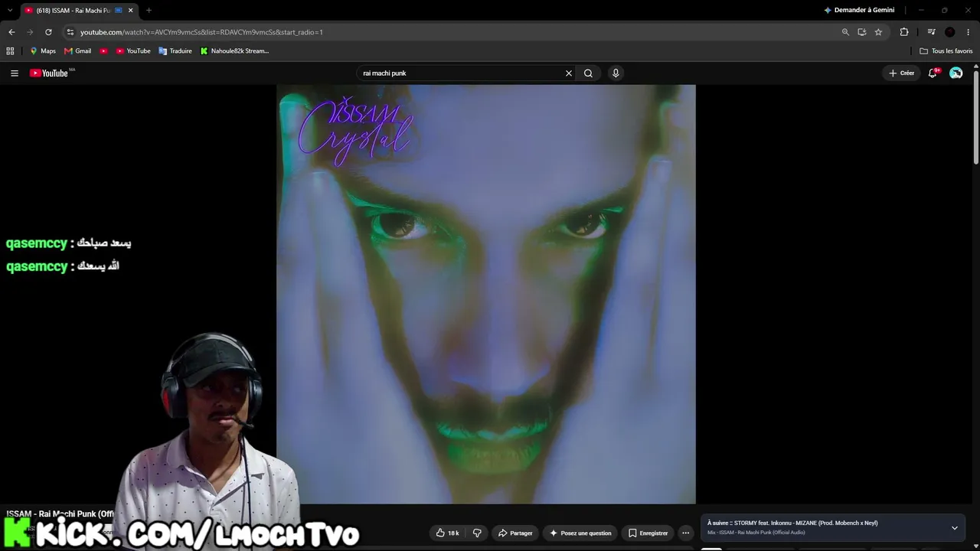The image size is (980, 551).
Task: Click Posez une question button
Action: coord(581,533)
